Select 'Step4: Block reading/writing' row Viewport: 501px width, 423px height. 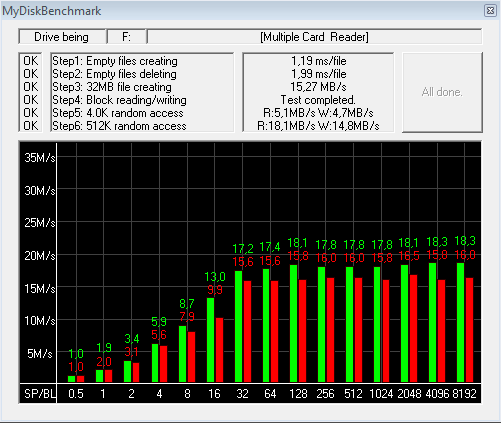coord(119,100)
